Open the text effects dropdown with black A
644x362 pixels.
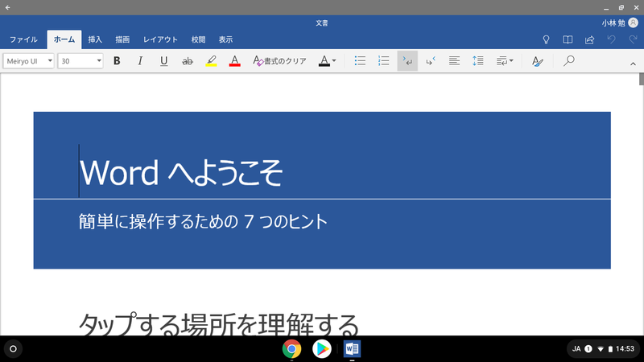click(x=328, y=61)
